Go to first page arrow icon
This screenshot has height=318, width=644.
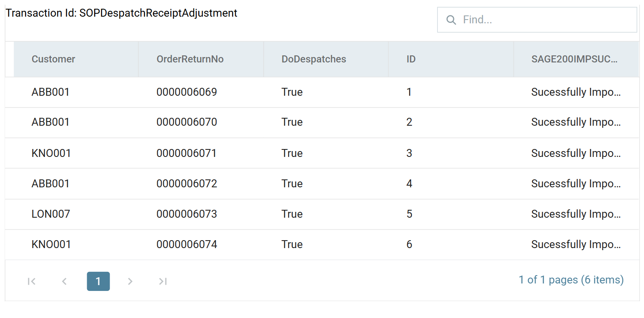click(32, 281)
